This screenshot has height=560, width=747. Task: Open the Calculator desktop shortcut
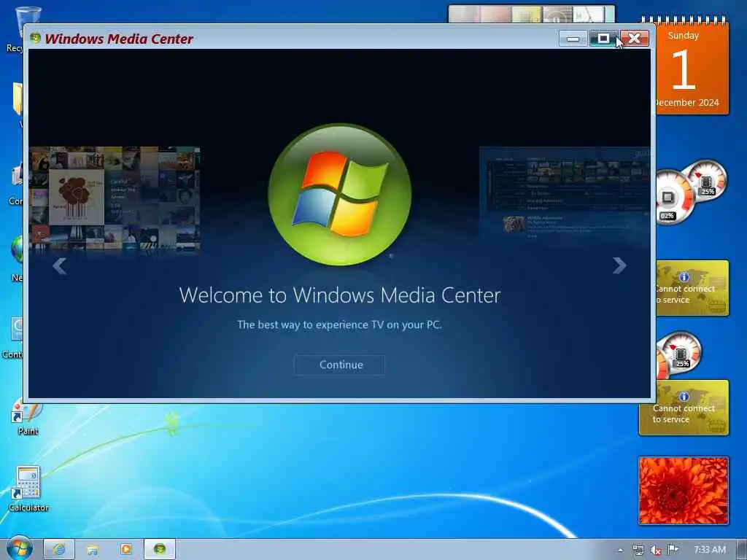coord(28,489)
